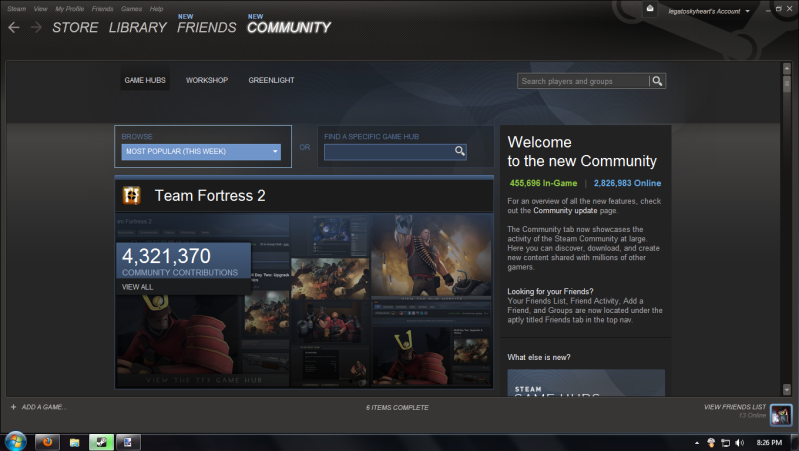Expand the Most Popular (This Week) dropdown
The image size is (799, 451).
click(x=201, y=151)
